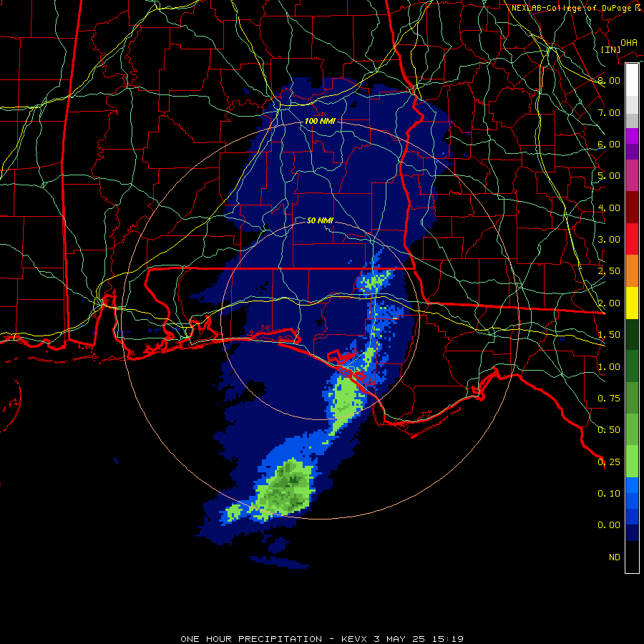Viewport: 644px width, 644px height.
Task: Click the 'NEXLAB-College of DuPage' credit text
Action: (x=572, y=8)
